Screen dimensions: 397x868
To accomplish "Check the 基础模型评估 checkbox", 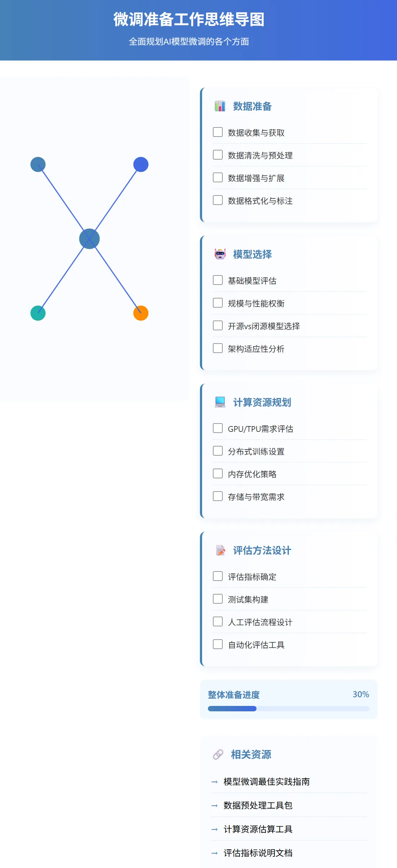I will pyautogui.click(x=218, y=279).
